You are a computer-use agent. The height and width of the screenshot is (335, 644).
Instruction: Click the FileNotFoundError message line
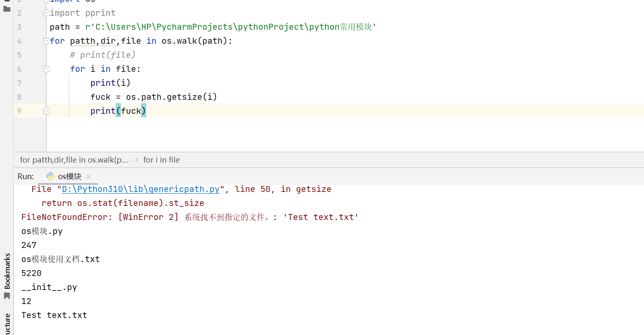coord(190,217)
